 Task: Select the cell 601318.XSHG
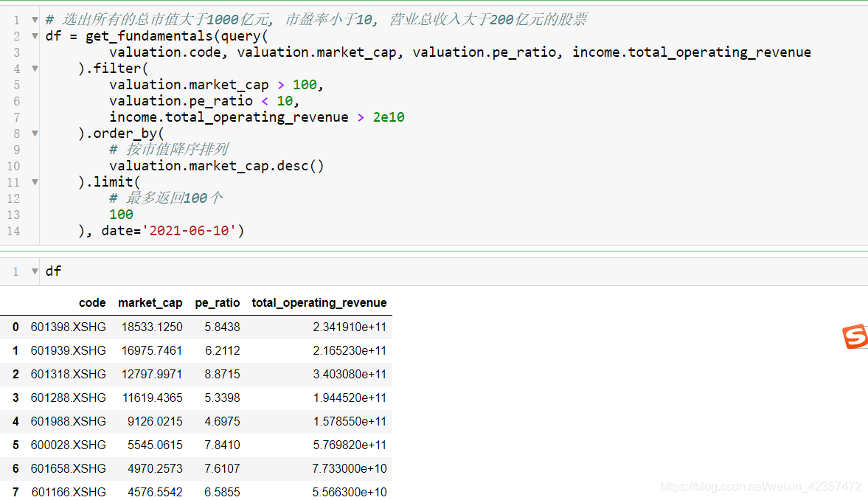click(68, 375)
